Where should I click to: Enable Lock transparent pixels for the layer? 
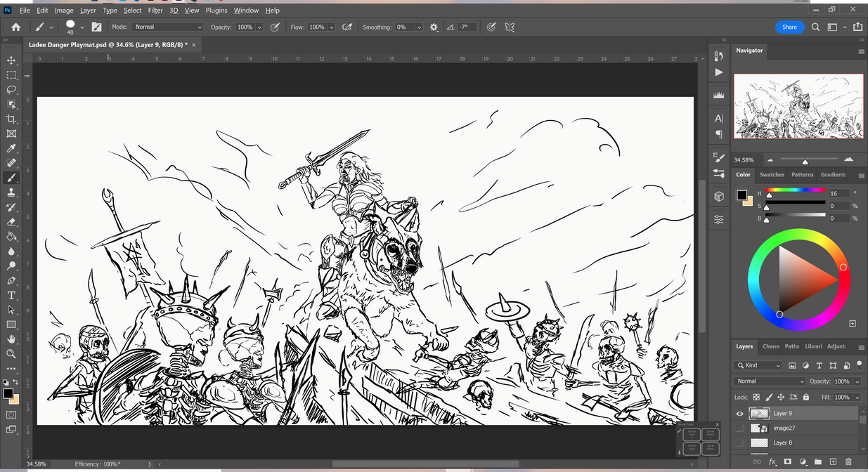756,397
